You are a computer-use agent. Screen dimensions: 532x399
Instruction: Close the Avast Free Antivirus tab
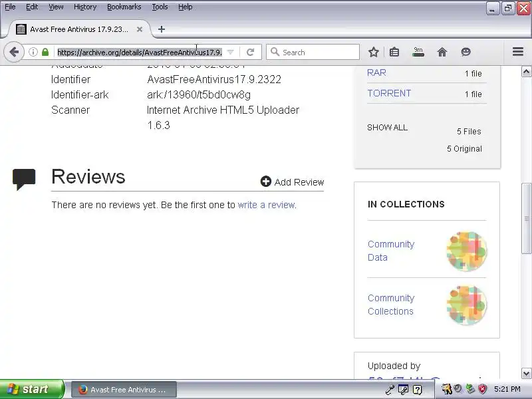(140, 29)
